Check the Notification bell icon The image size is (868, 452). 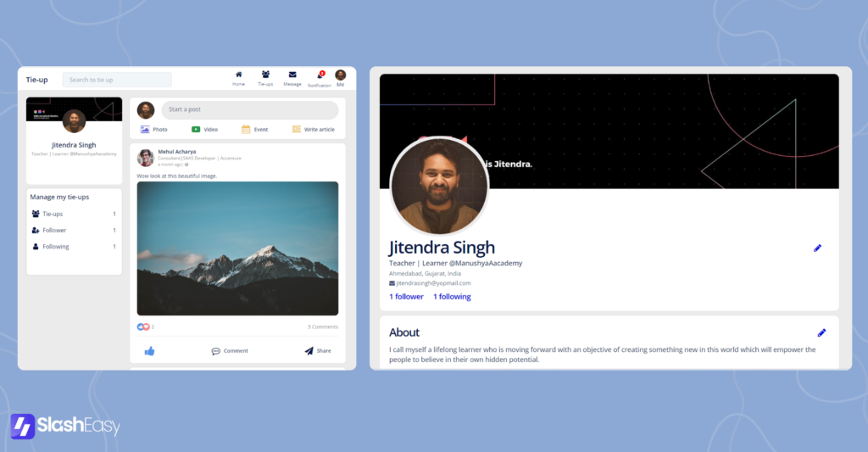(x=320, y=75)
